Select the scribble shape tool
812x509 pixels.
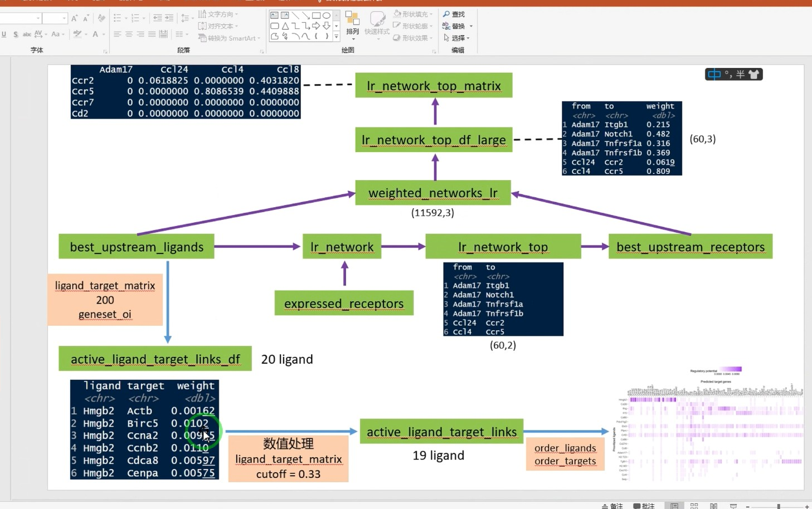tap(285, 36)
